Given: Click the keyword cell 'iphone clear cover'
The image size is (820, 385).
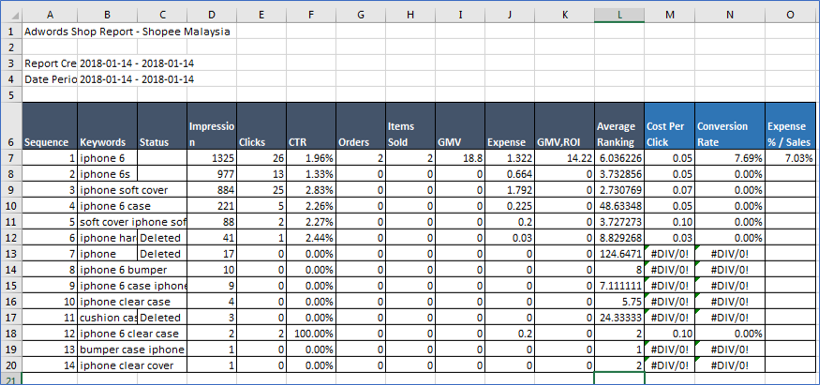Looking at the screenshot, I should tap(107, 365).
